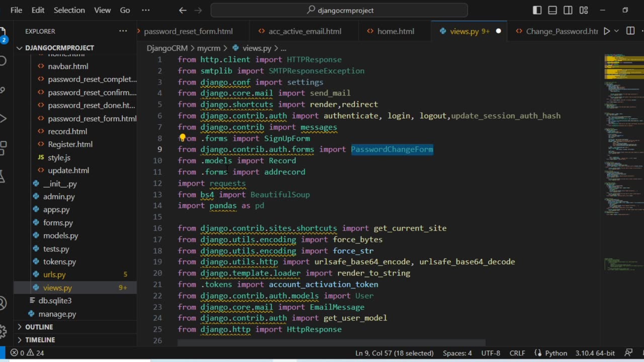
Task: Click the horizontal editor scrollbar
Action: 332,343
